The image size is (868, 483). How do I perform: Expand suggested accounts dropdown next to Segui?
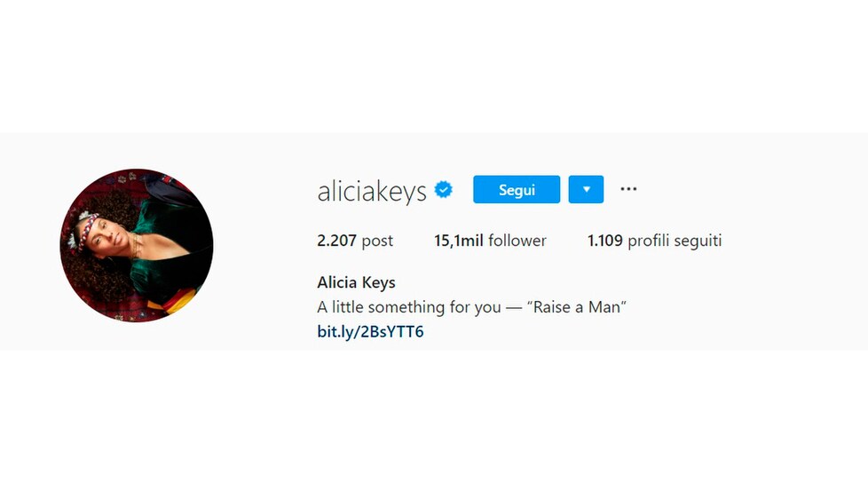[x=587, y=189]
